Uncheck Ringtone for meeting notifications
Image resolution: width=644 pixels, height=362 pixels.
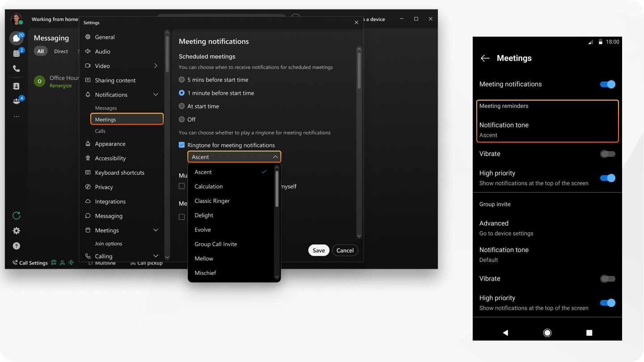(x=182, y=145)
